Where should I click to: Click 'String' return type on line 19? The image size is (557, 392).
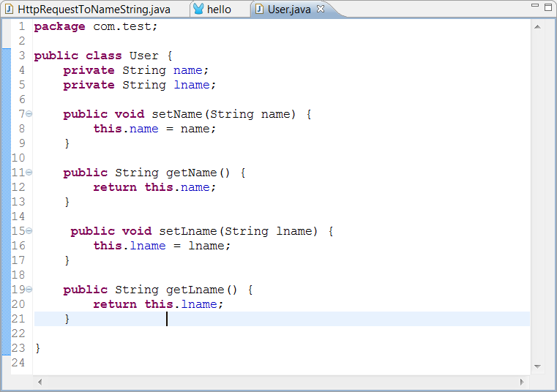pos(137,290)
